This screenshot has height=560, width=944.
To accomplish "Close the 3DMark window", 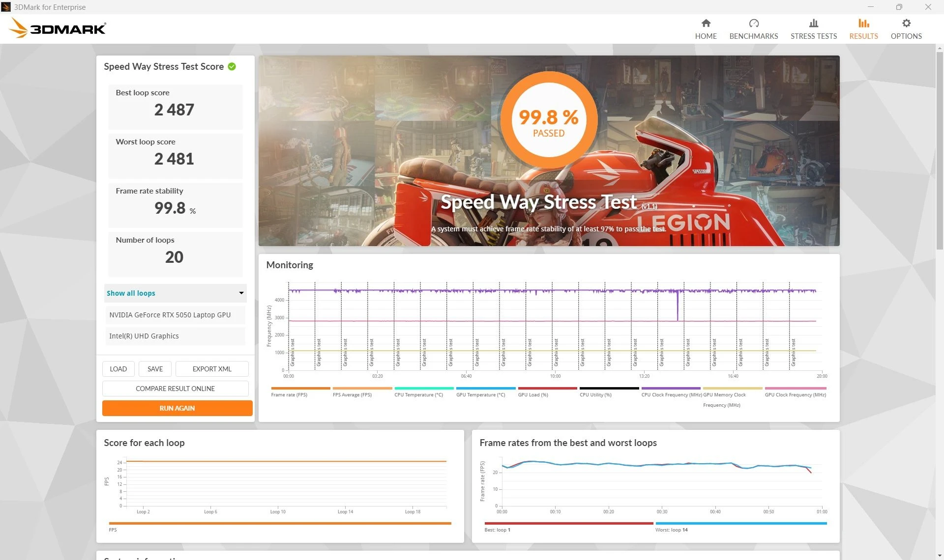I will 928,7.
